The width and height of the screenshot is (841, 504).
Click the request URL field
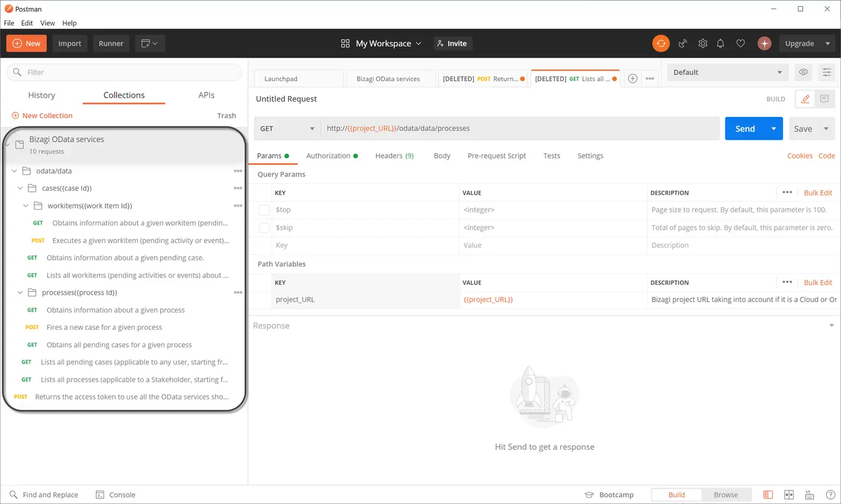pos(520,129)
